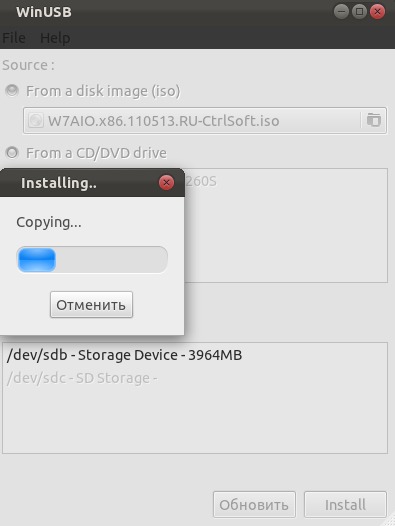This screenshot has height=526, width=395.
Task: Click the browse folder icon beside the ISO name
Action: [x=374, y=120]
